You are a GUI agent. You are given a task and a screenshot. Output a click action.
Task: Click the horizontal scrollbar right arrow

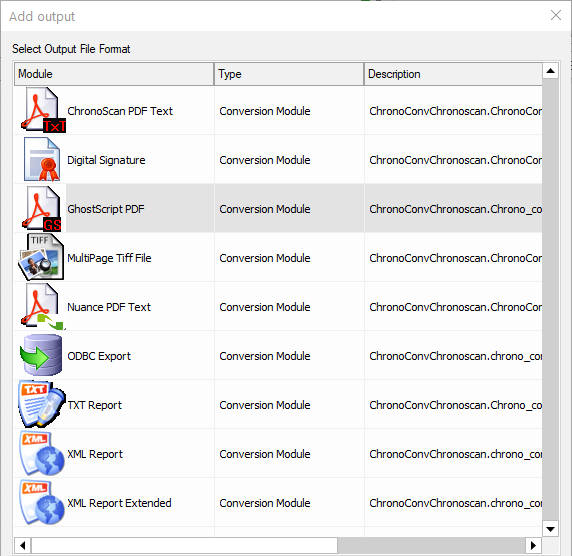coord(533,546)
